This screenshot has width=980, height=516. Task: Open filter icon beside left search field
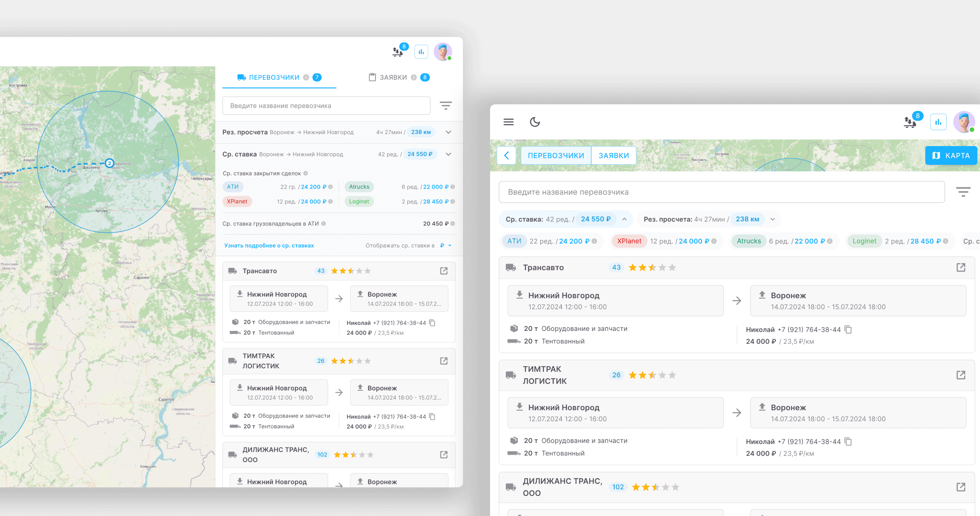(x=446, y=105)
